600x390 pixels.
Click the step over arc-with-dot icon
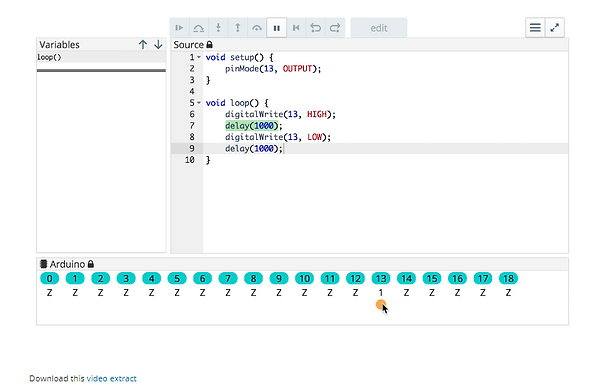click(x=257, y=28)
